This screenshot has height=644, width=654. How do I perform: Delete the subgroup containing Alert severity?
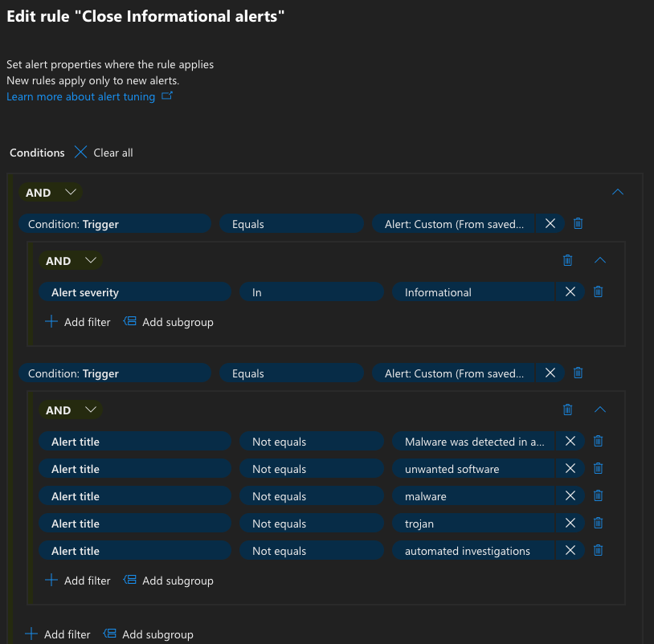click(568, 260)
